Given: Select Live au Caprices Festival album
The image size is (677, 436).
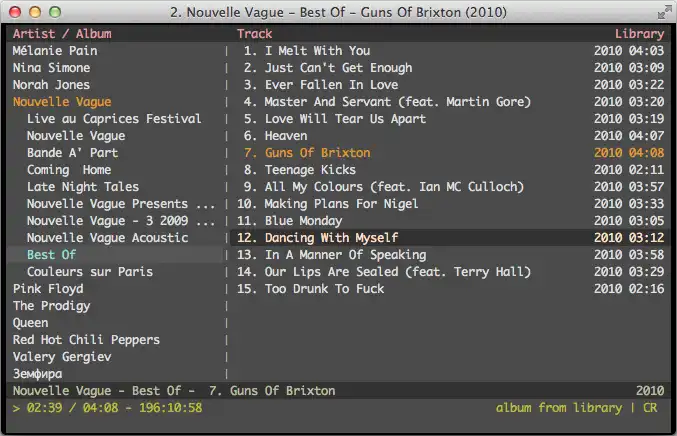Looking at the screenshot, I should pyautogui.click(x=114, y=119).
